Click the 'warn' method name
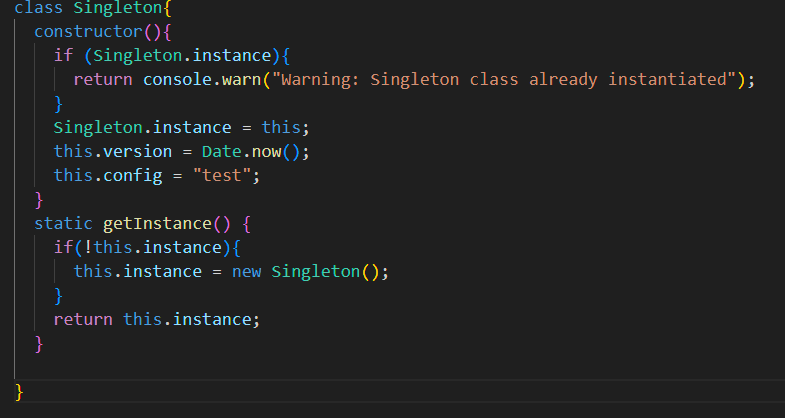Image resolution: width=785 pixels, height=418 pixels. [x=241, y=79]
